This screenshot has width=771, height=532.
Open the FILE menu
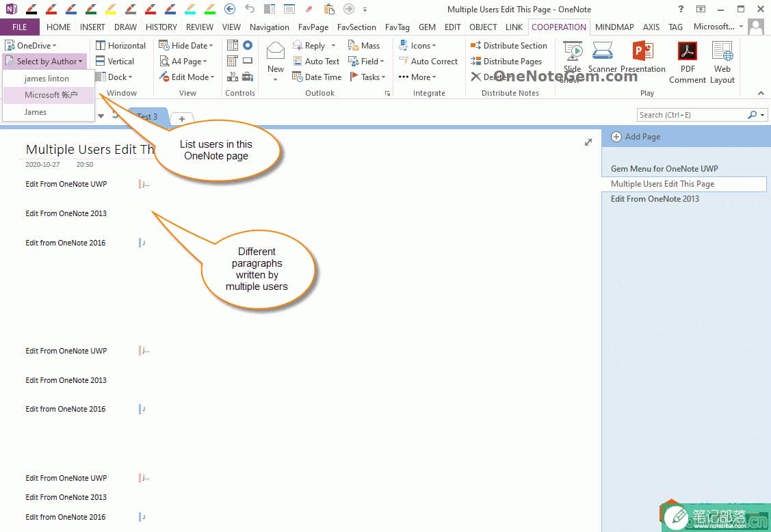click(20, 27)
